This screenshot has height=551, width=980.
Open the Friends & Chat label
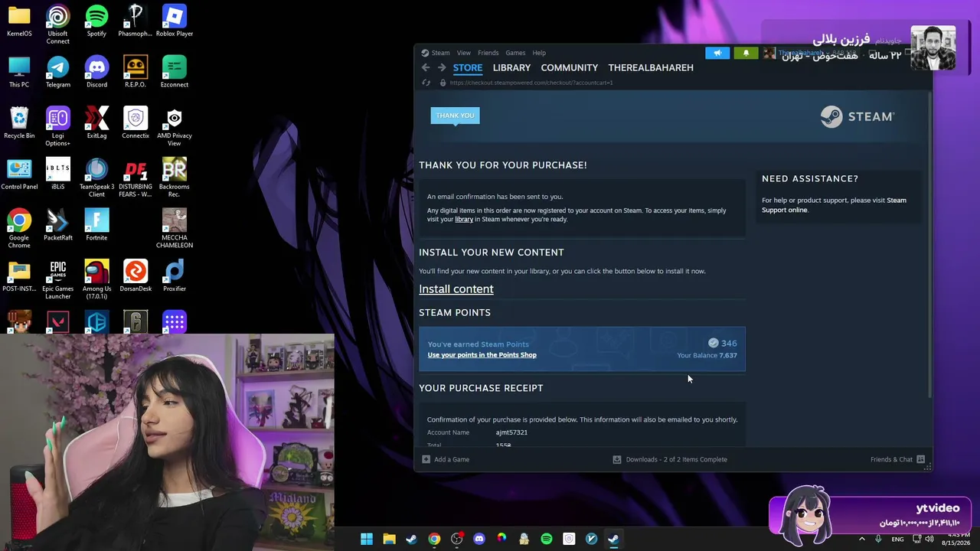891,459
